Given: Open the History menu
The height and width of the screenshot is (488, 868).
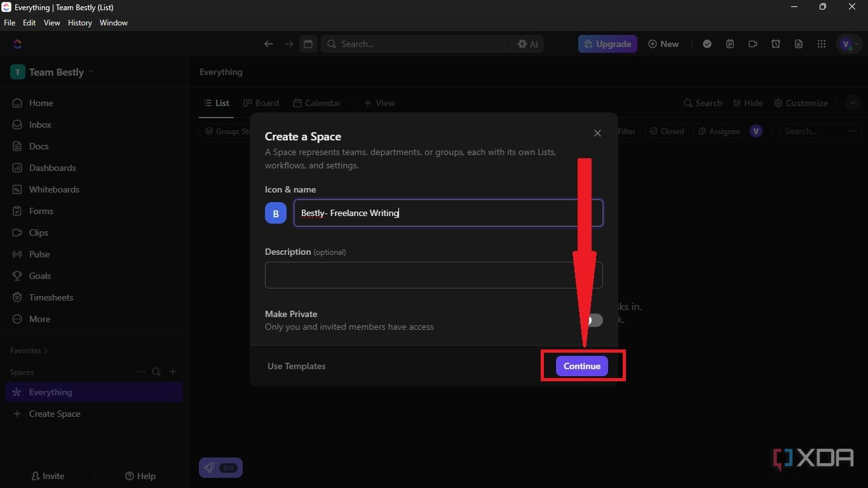Looking at the screenshot, I should click(x=79, y=23).
